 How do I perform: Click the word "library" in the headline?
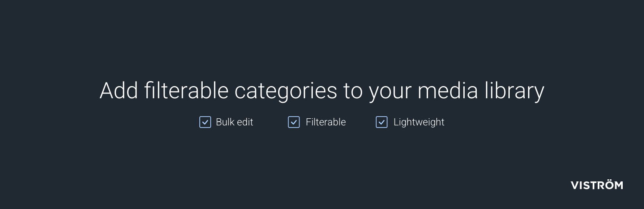pos(515,91)
